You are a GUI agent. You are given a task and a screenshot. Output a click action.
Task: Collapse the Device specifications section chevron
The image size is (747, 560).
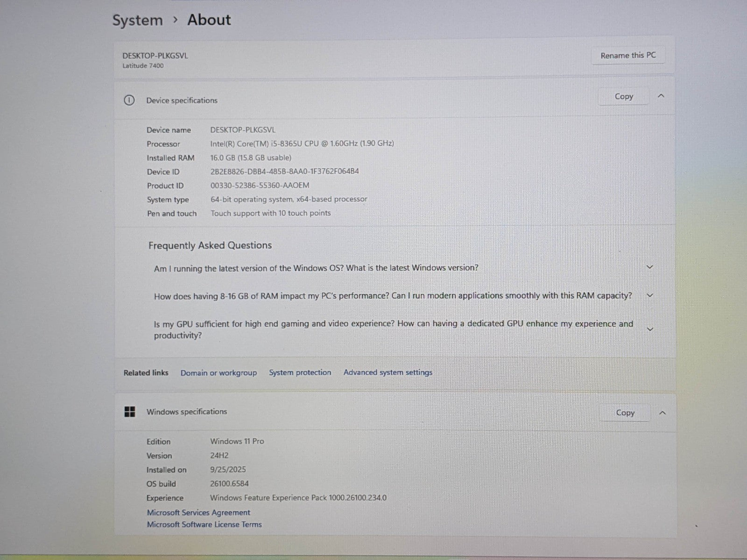coord(661,96)
